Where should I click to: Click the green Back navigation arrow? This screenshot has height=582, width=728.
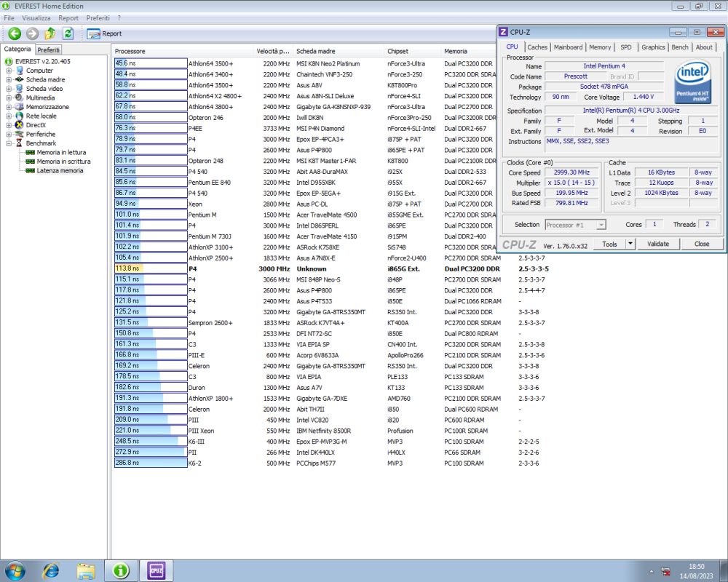point(14,33)
